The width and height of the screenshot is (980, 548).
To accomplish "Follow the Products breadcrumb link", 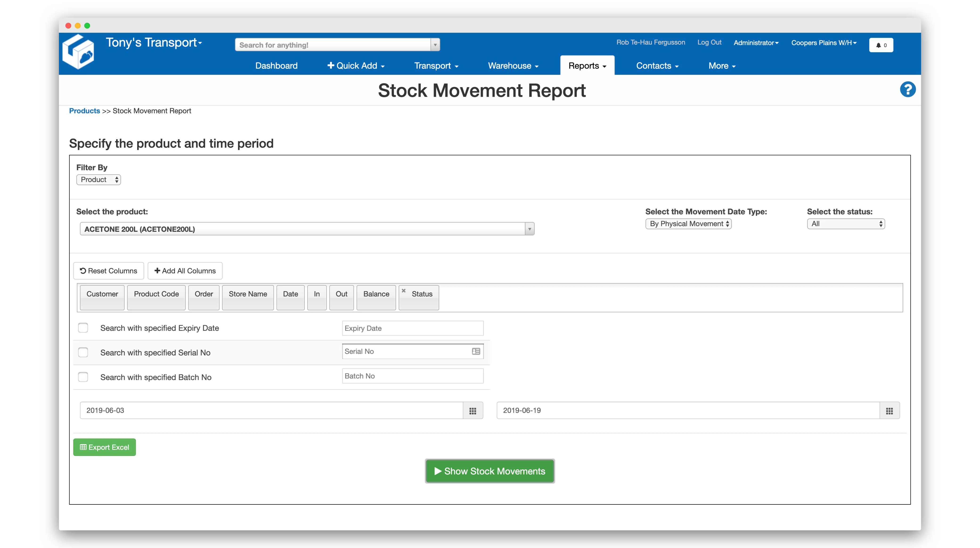I will (x=85, y=111).
